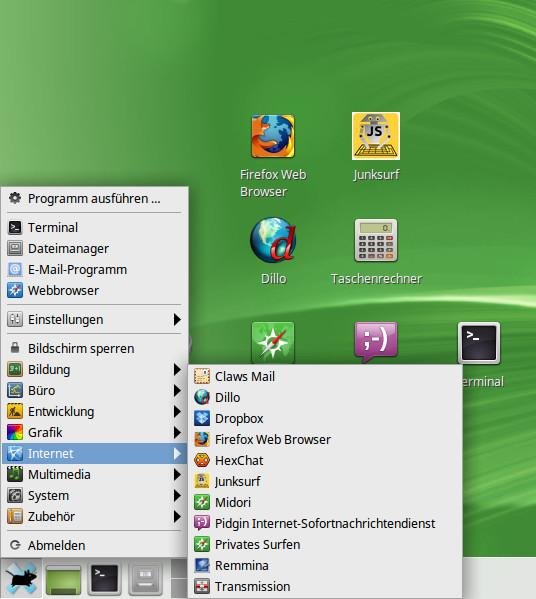This screenshot has height=599, width=536.
Task: Click the Abmelden label
Action: point(57,546)
